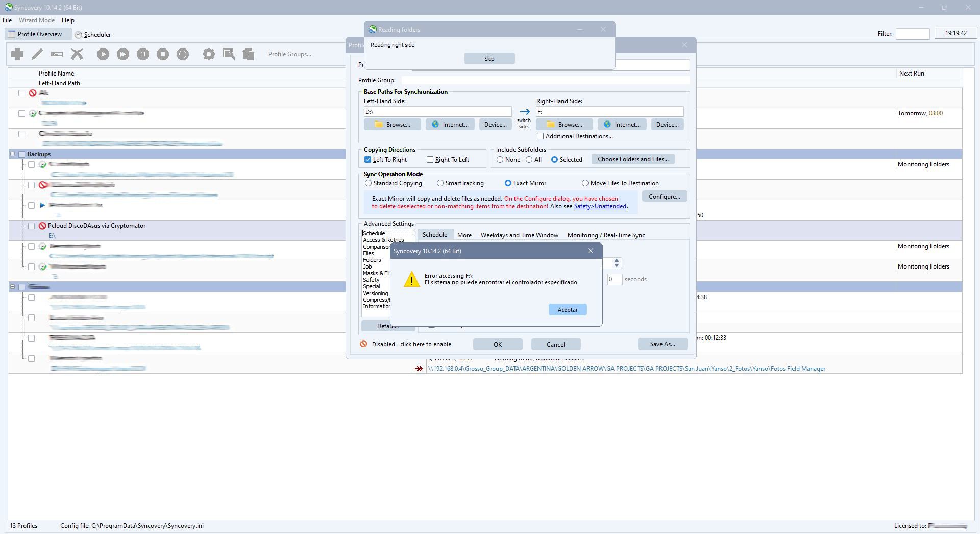The height and width of the screenshot is (534, 980).
Task: Enable the Right To Left checkbox
Action: click(x=430, y=160)
